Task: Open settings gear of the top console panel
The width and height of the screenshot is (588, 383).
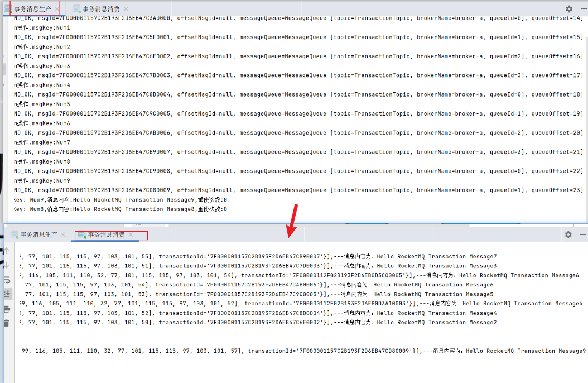Action: pos(569,8)
